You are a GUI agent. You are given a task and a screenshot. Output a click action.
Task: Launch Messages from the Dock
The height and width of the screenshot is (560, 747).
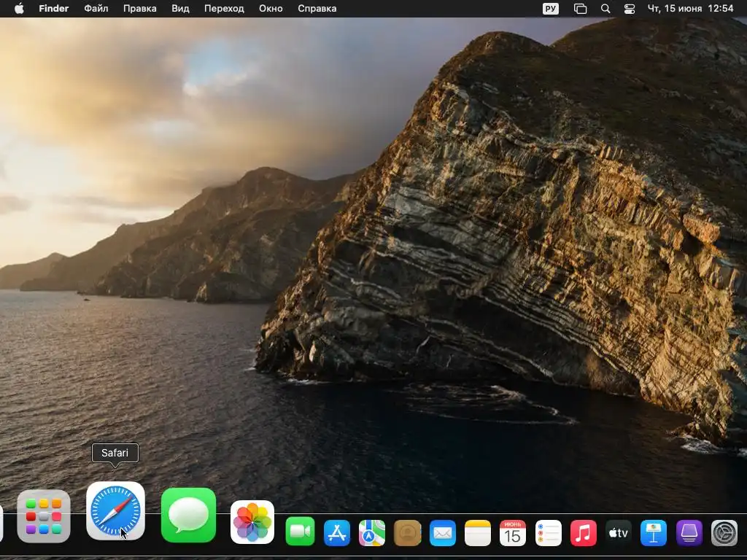(x=189, y=516)
